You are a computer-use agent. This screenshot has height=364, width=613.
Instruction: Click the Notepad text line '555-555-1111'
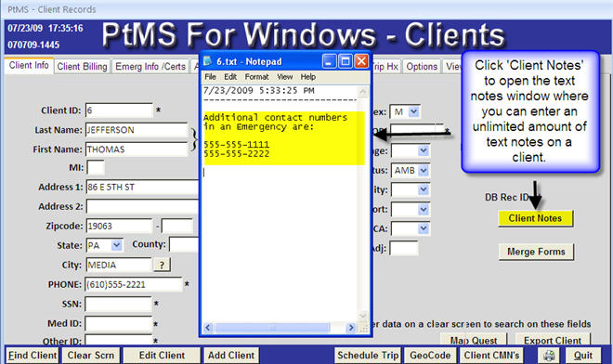click(x=236, y=145)
